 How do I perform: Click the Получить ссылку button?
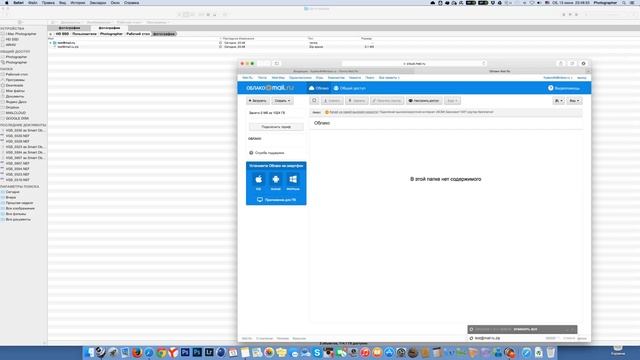(387, 100)
